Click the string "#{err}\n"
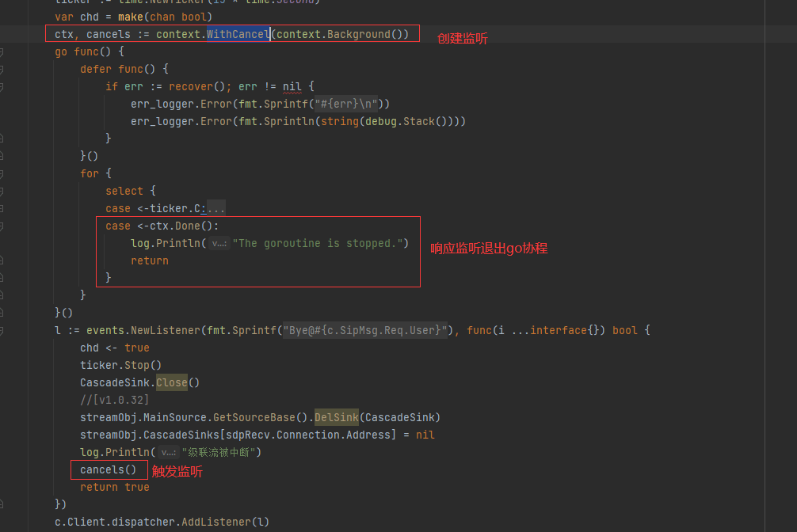The height and width of the screenshot is (532, 797). [346, 104]
